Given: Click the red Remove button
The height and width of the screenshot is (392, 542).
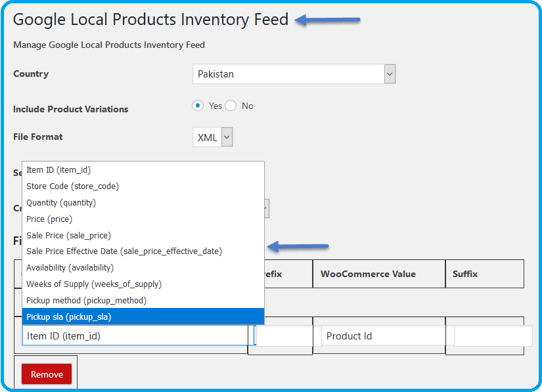Looking at the screenshot, I should point(47,374).
